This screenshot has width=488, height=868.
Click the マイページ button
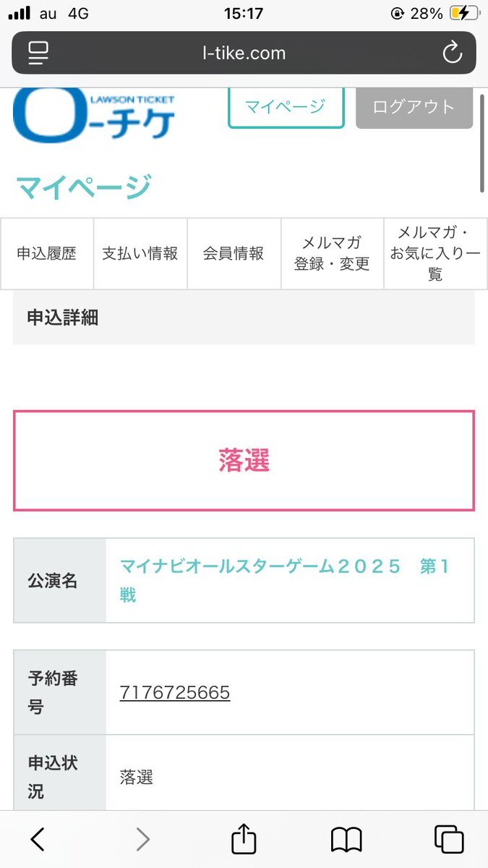286,107
